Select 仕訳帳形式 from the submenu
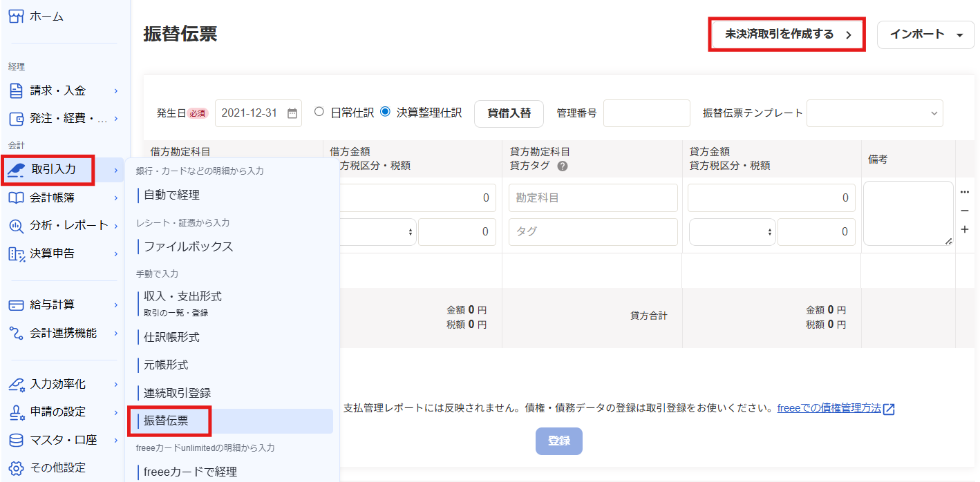980x482 pixels. tap(171, 337)
